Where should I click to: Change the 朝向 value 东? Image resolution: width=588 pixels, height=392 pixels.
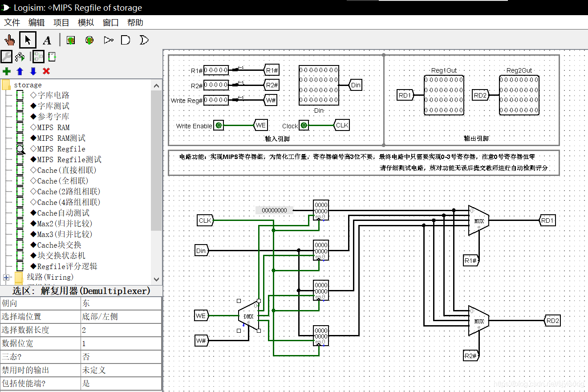tap(121, 303)
